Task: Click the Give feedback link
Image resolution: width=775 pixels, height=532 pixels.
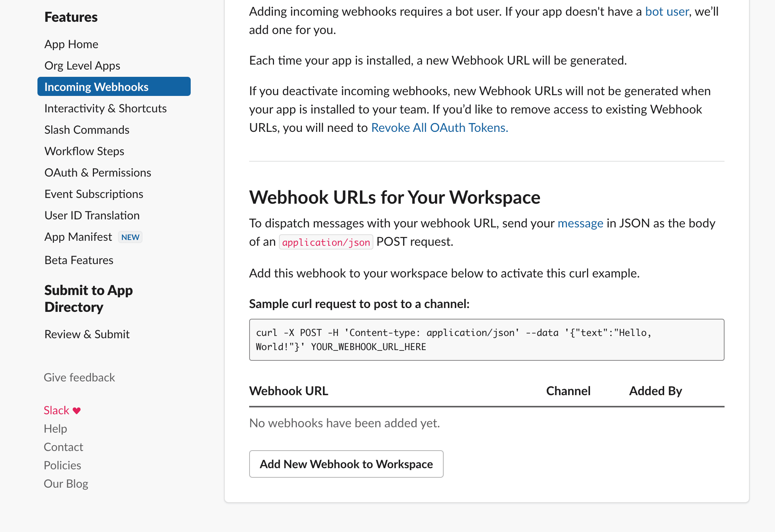Action: 79,377
